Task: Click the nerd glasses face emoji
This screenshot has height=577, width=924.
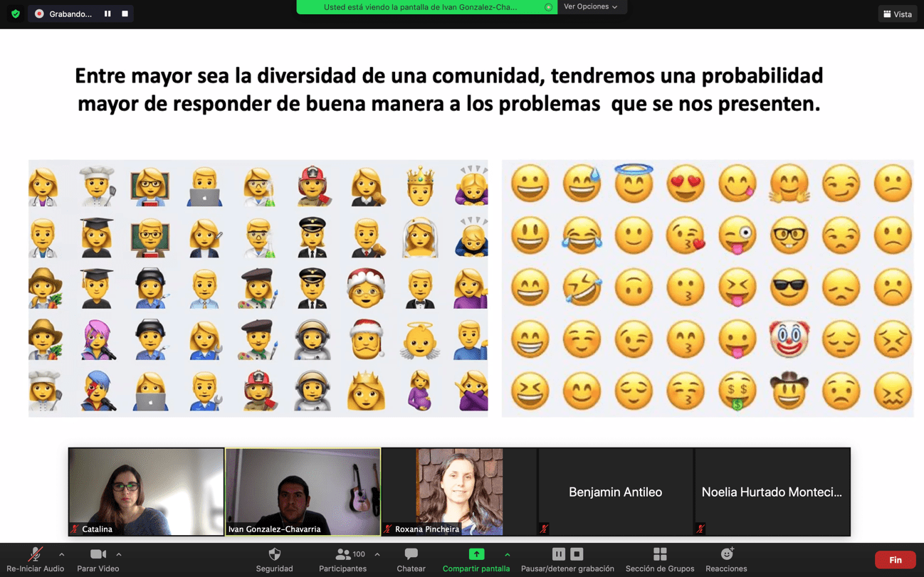Action: [x=789, y=235]
